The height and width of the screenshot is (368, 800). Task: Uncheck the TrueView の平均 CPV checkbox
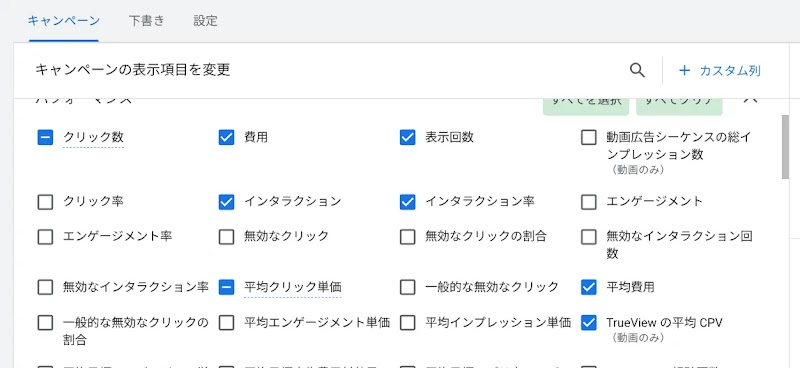589,323
